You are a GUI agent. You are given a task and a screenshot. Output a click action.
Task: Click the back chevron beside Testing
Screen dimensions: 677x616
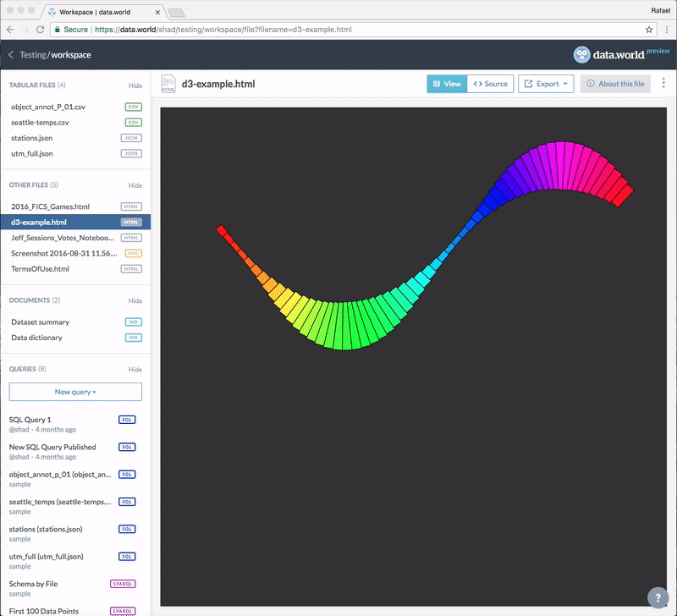pyautogui.click(x=11, y=55)
